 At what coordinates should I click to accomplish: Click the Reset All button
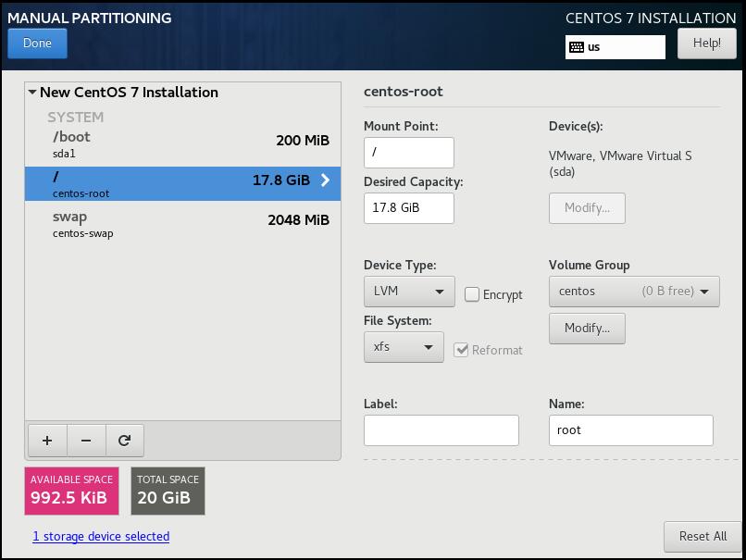(702, 537)
